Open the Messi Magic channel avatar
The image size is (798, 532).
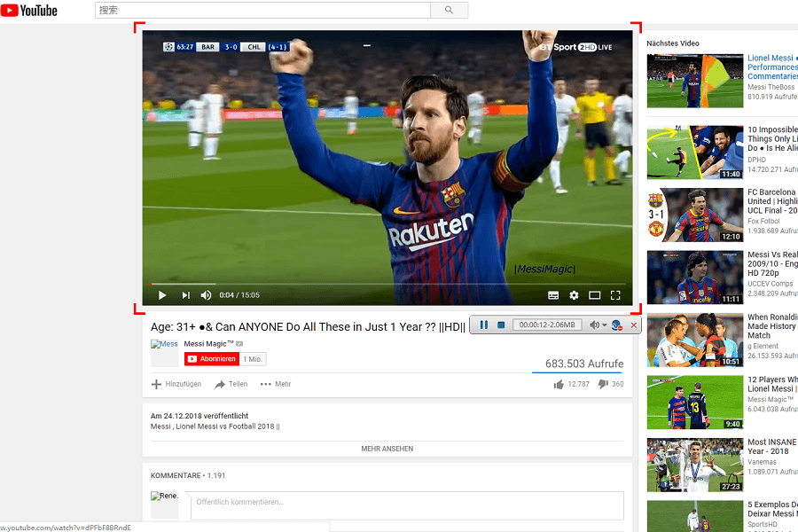(164, 352)
